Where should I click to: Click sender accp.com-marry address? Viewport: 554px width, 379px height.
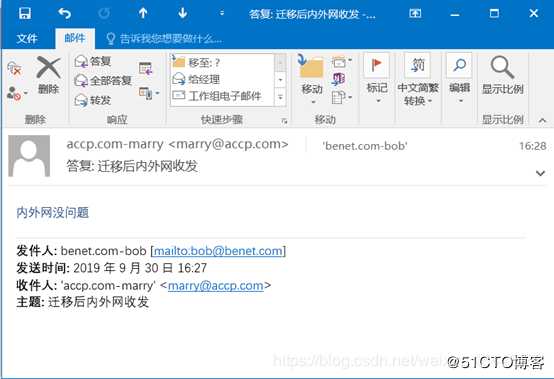coord(177,144)
